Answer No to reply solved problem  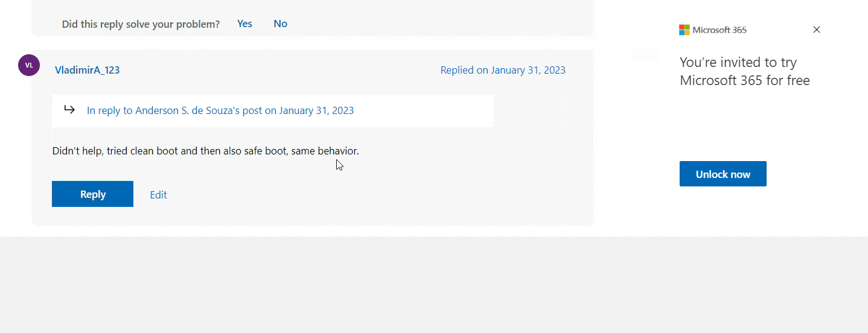(x=280, y=24)
